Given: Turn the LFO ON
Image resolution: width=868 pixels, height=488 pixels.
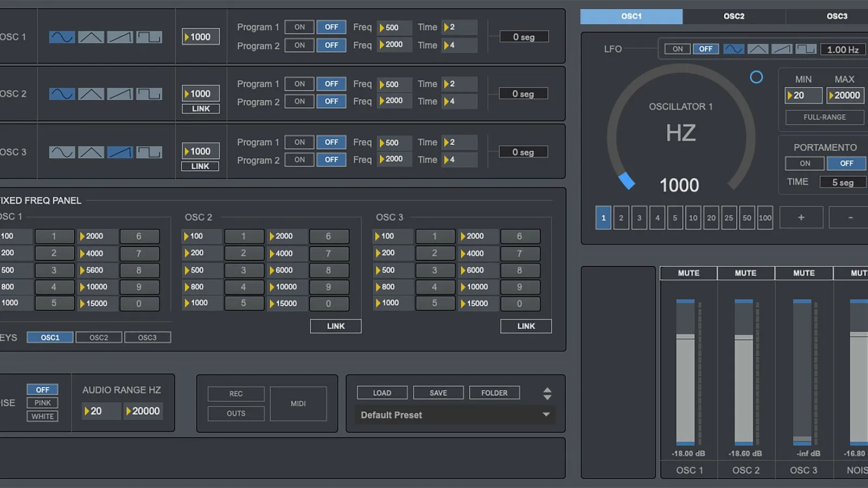Looking at the screenshot, I should tap(678, 49).
